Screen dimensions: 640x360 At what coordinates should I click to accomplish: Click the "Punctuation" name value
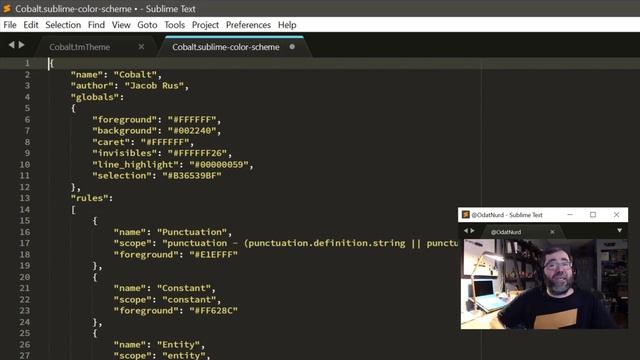click(192, 232)
